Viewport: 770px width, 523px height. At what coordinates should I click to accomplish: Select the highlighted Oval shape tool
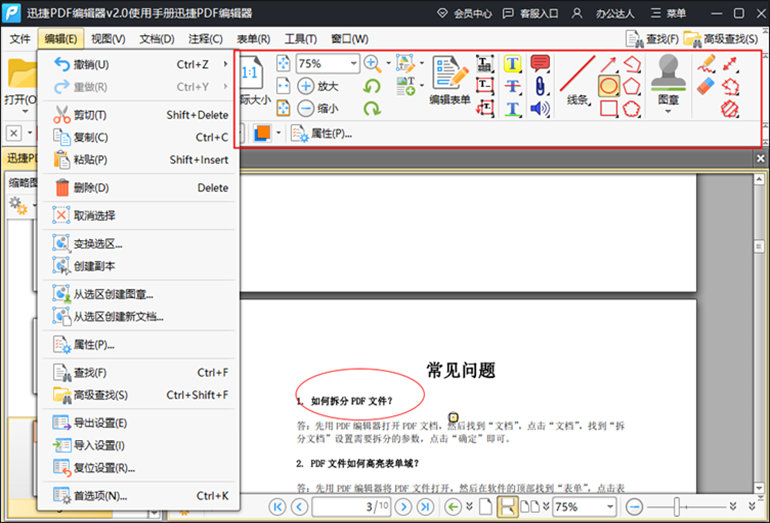click(608, 86)
